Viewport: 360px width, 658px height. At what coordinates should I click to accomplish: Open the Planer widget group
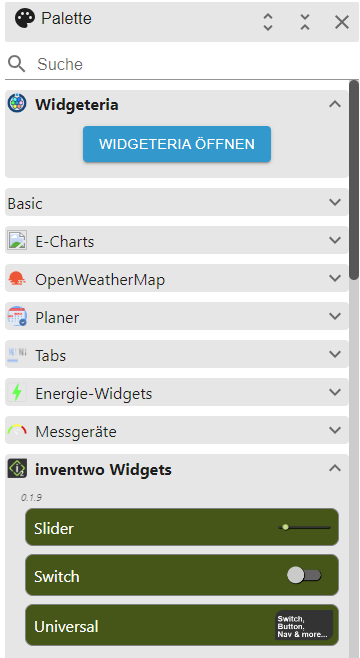point(177,316)
